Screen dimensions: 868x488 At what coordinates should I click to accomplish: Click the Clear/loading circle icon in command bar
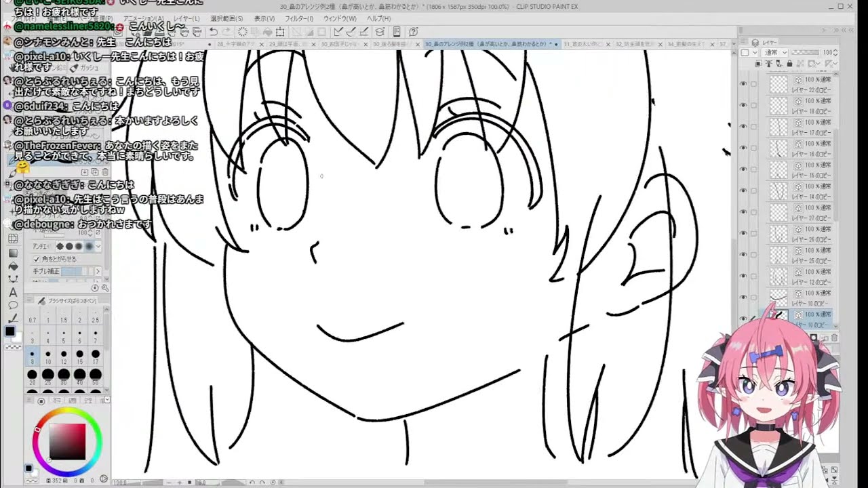(x=243, y=32)
